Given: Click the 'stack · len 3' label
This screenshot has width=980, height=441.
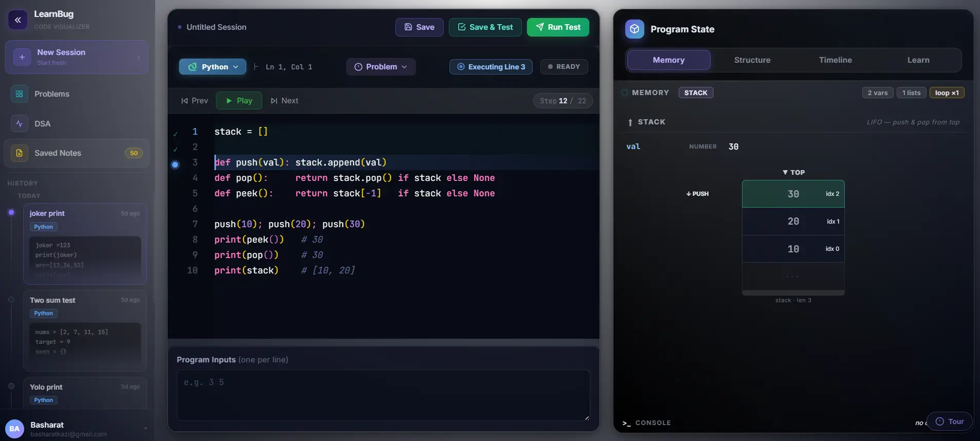Looking at the screenshot, I should pyautogui.click(x=793, y=300).
